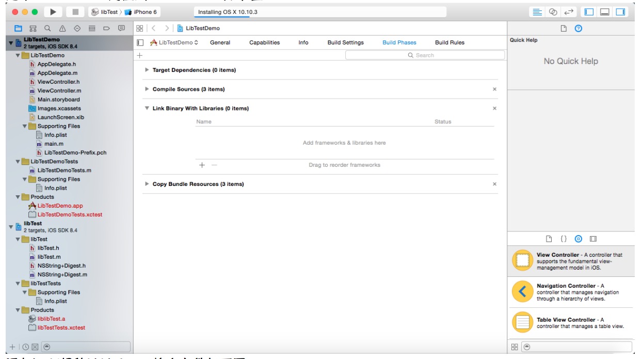Expand Compile Sources section

147,89
